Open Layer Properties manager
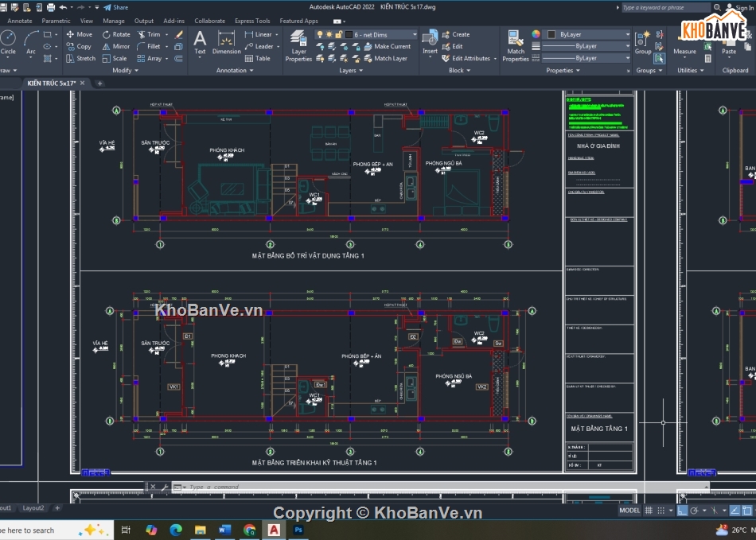This screenshot has width=756, height=540. coord(298,46)
